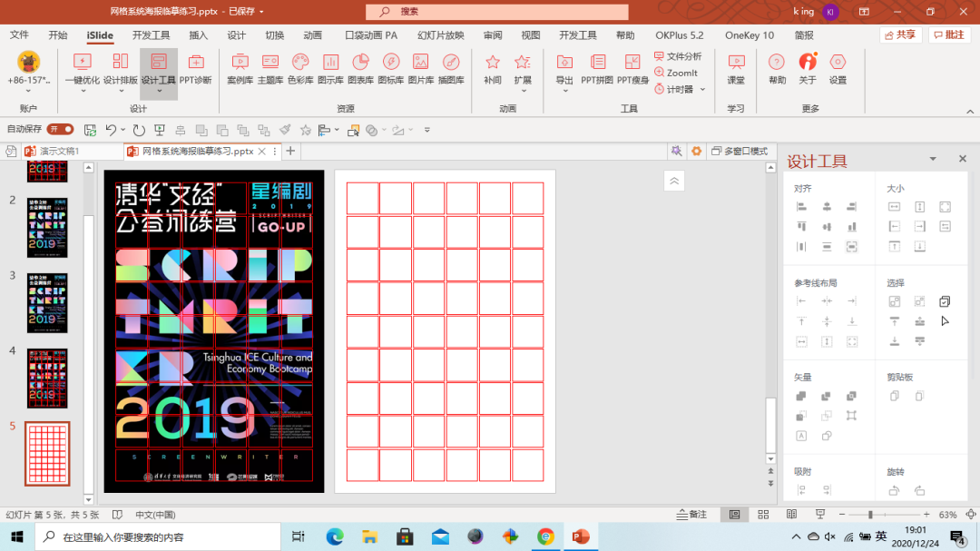Close the 设计工具 pane
The image size is (980, 551).
[x=963, y=159]
